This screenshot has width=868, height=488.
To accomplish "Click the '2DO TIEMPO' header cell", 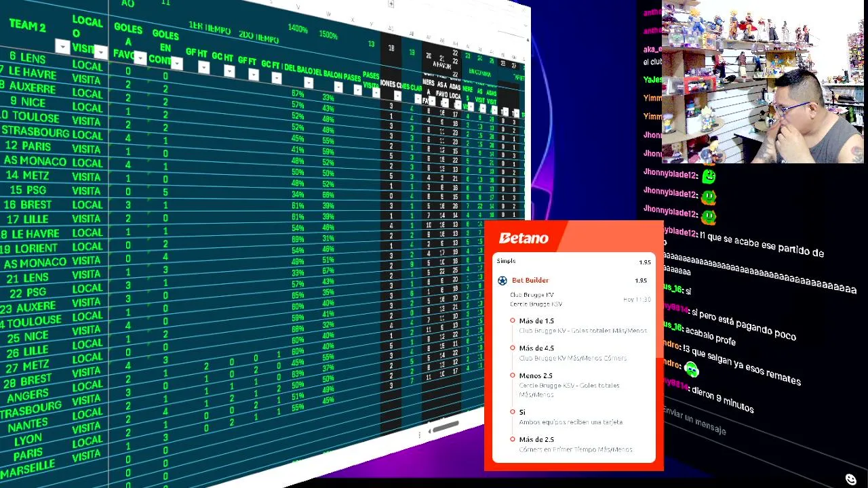I will tap(258, 37).
